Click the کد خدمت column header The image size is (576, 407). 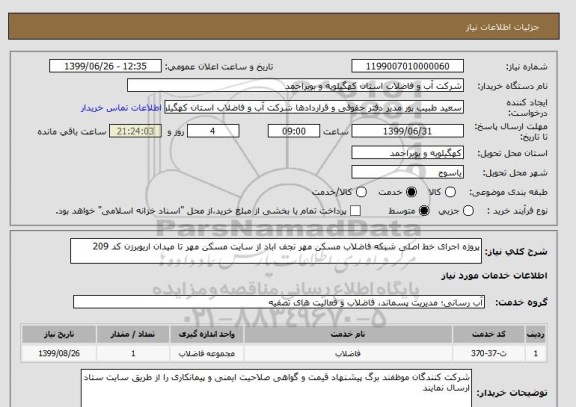click(x=489, y=334)
